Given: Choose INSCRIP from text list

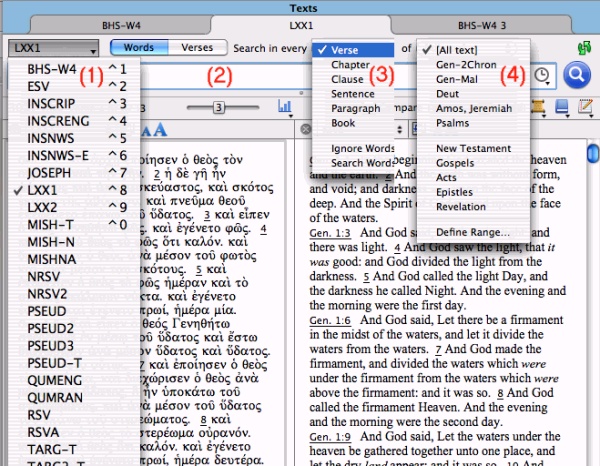Looking at the screenshot, I should pyautogui.click(x=74, y=104).
